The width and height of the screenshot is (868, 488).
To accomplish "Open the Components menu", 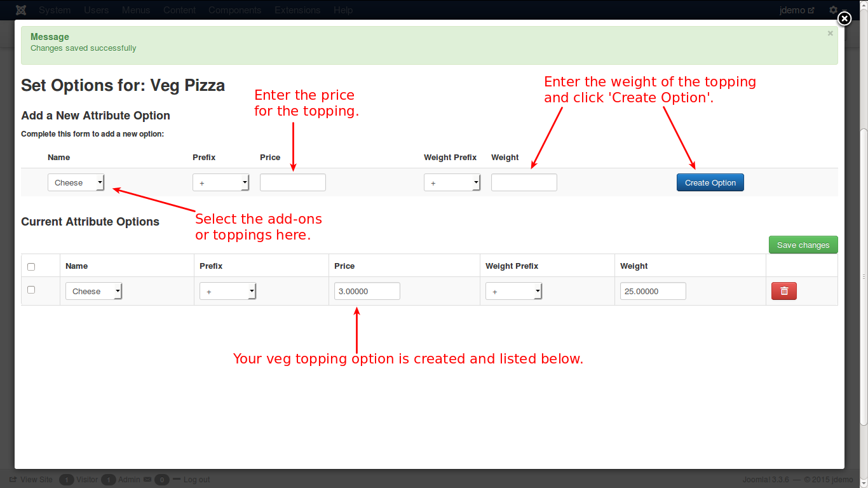I will 234,10.
